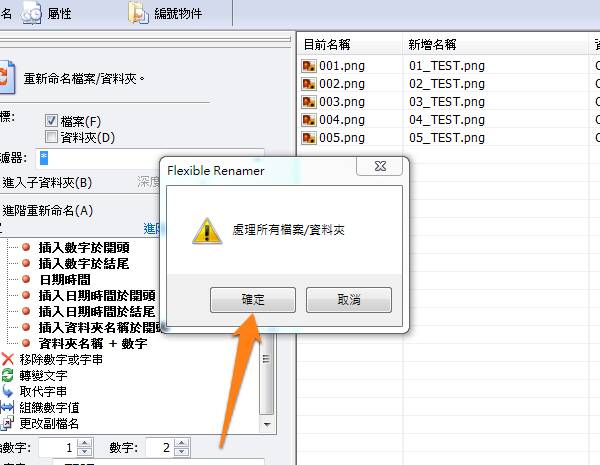Screen dimensions: 600x465
Task: Select 更改副檔名 category
Action: (49, 424)
